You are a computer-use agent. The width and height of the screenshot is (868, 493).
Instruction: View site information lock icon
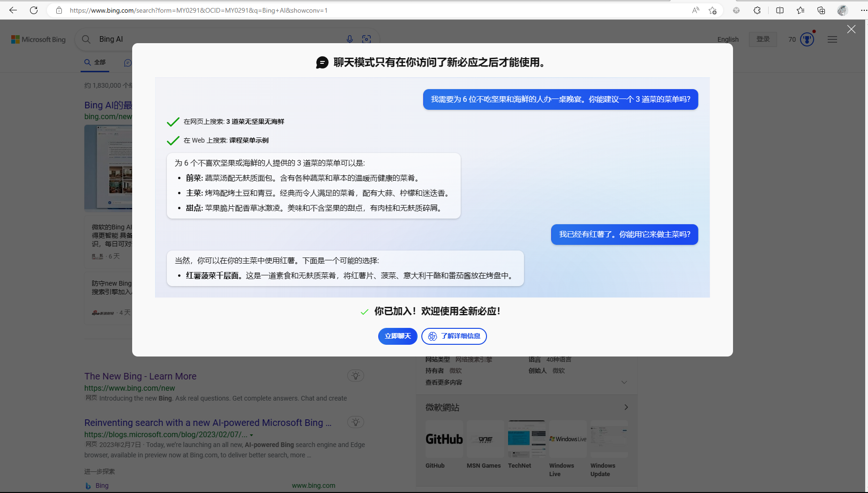pyautogui.click(x=59, y=10)
